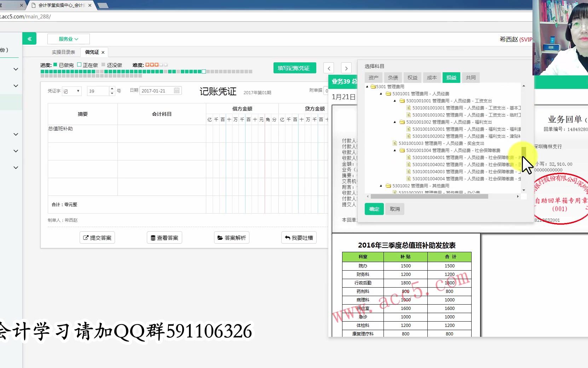Click the left arrow to view previous voucher
Screen dimensions: 588x368
pyautogui.click(x=329, y=68)
